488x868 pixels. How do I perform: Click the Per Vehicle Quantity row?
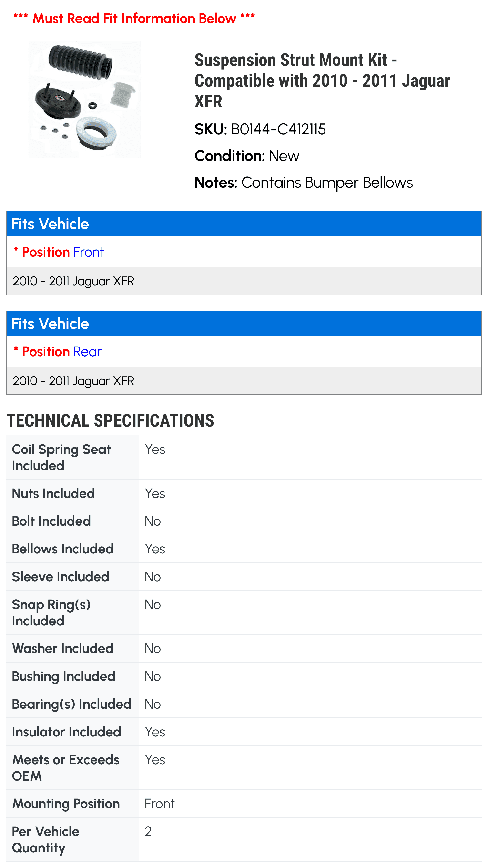(244, 839)
